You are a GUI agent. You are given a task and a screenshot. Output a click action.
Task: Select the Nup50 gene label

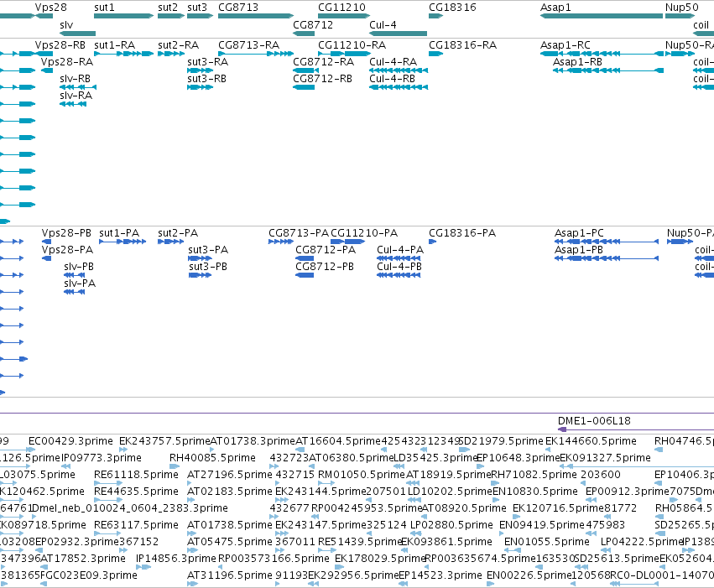click(x=681, y=8)
